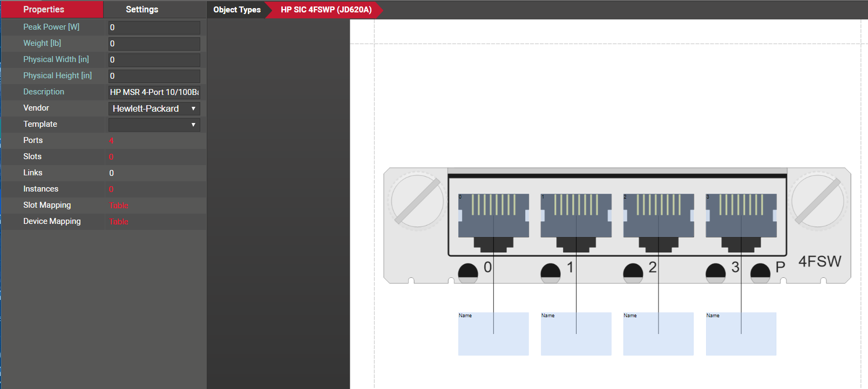Switch to the Settings tab

(x=142, y=10)
